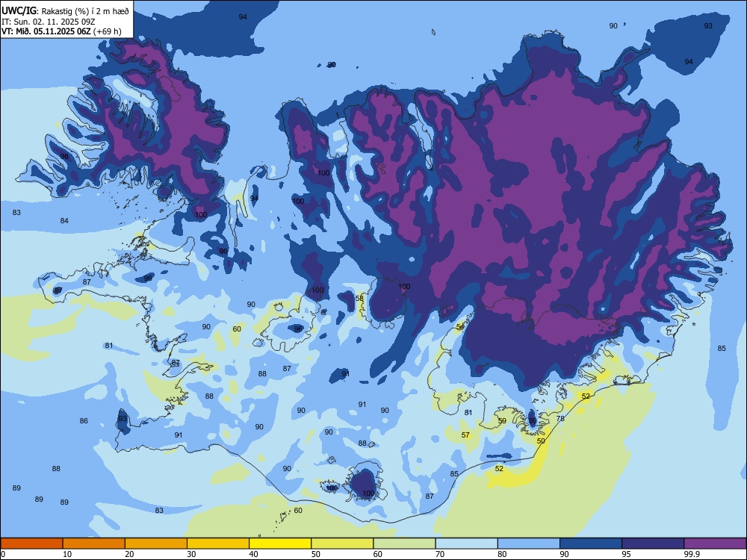This screenshot has width=747, height=560.
Task: Click the legend scale label '40'
Action: (x=254, y=554)
